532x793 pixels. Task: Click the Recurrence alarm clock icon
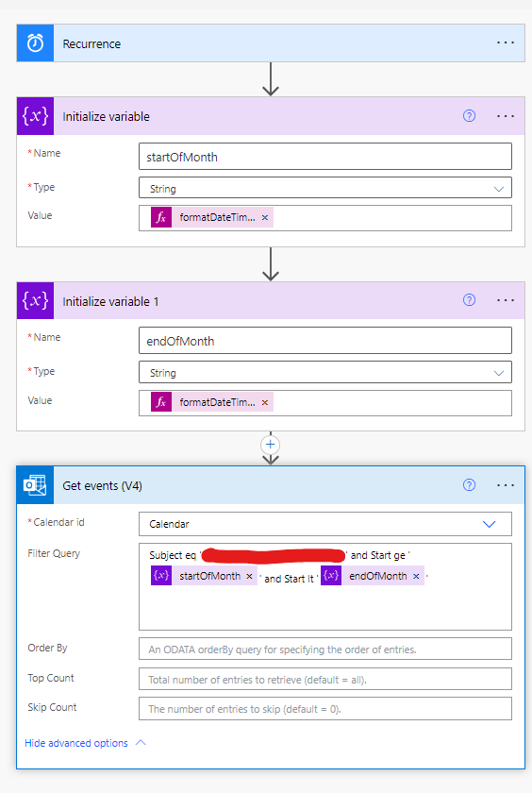[x=35, y=43]
